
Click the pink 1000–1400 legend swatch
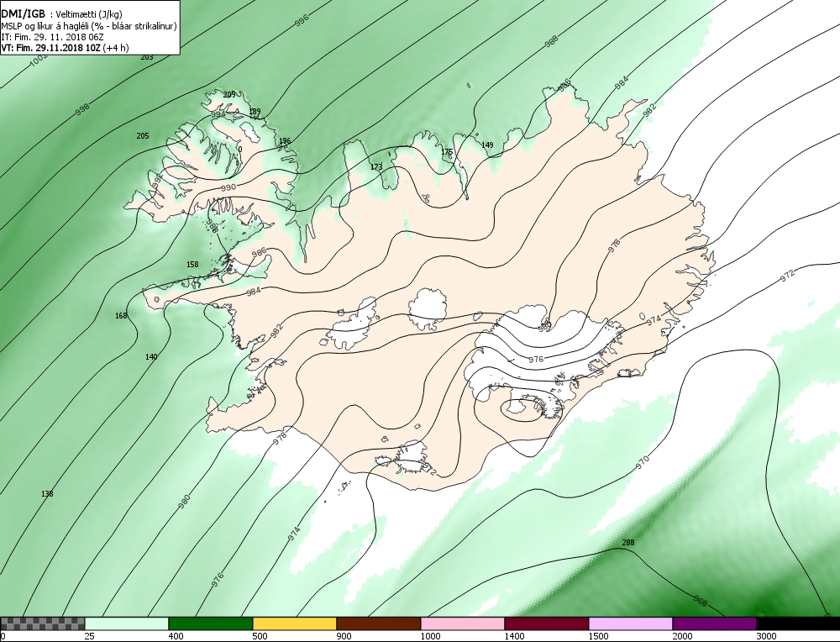click(x=463, y=624)
